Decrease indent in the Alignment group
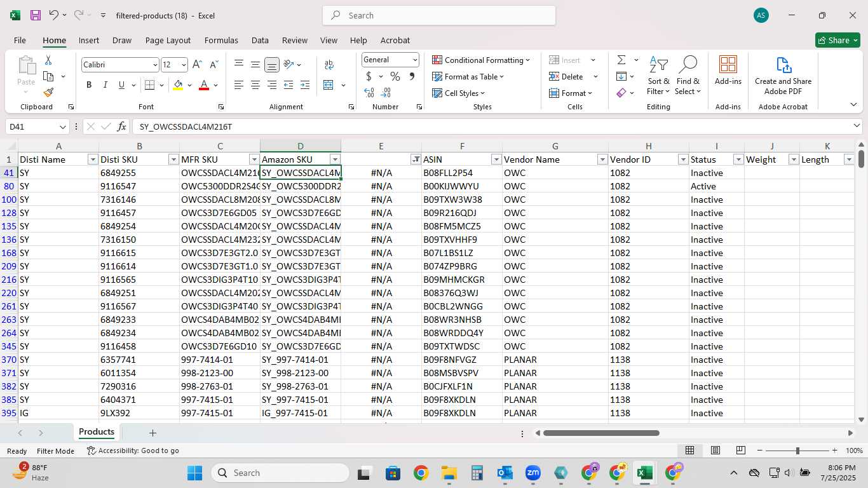Viewport: 868px width, 488px height. click(x=288, y=85)
